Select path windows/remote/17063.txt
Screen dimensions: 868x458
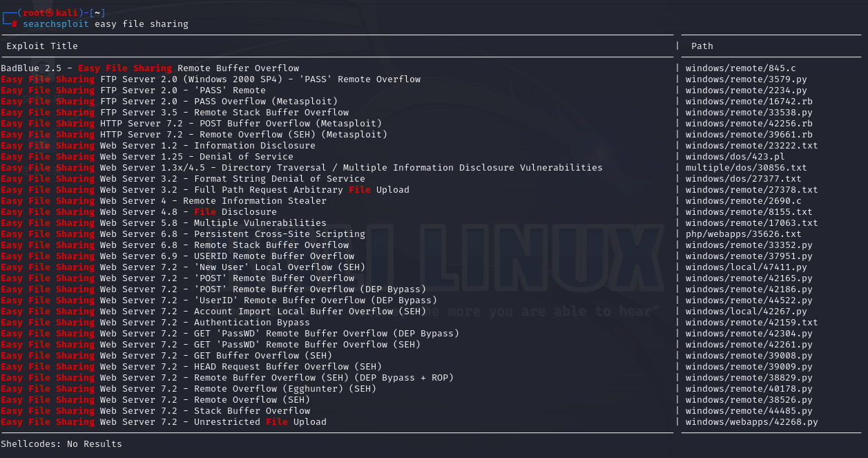[x=752, y=223]
